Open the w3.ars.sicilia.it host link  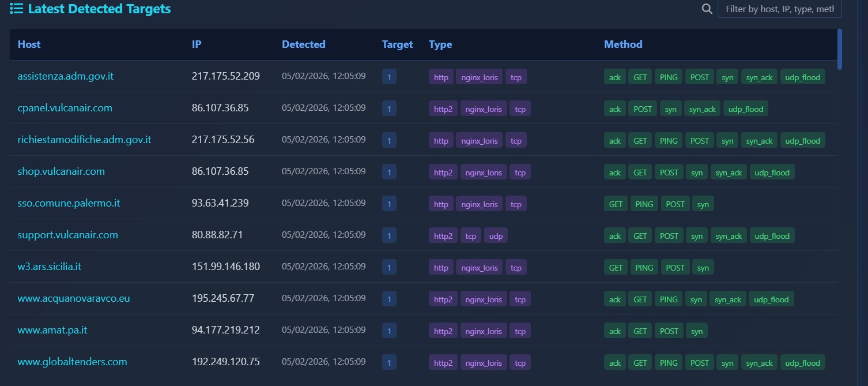click(x=49, y=267)
